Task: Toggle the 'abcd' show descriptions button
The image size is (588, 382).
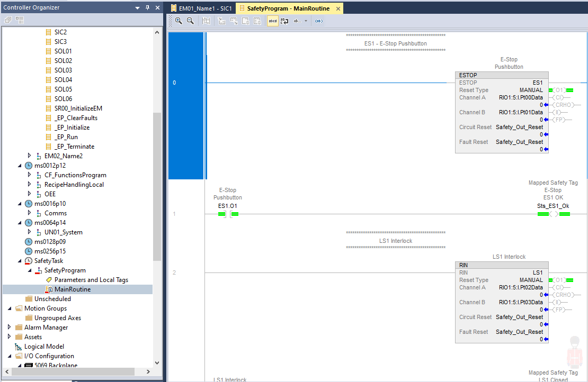Action: (272, 21)
